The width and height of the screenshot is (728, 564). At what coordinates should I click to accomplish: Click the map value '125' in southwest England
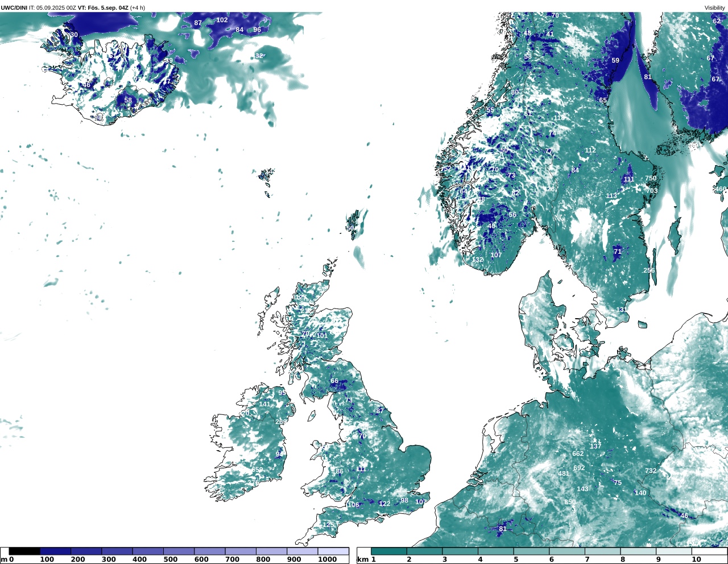[328, 525]
